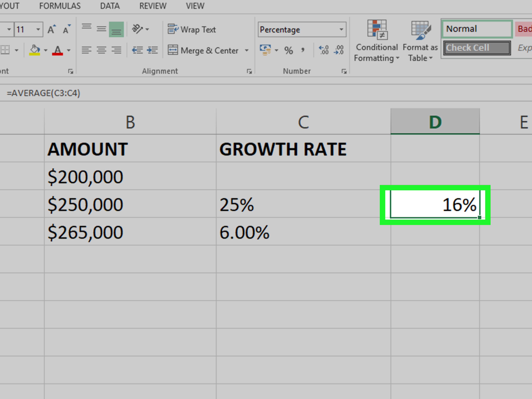Apply the Comma Style button
The image size is (532, 399).
pos(303,50)
